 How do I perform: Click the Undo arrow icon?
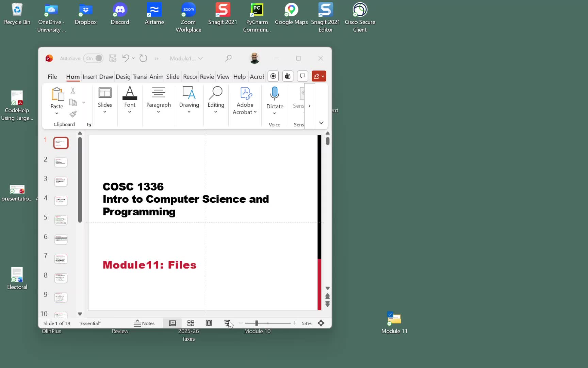[125, 58]
